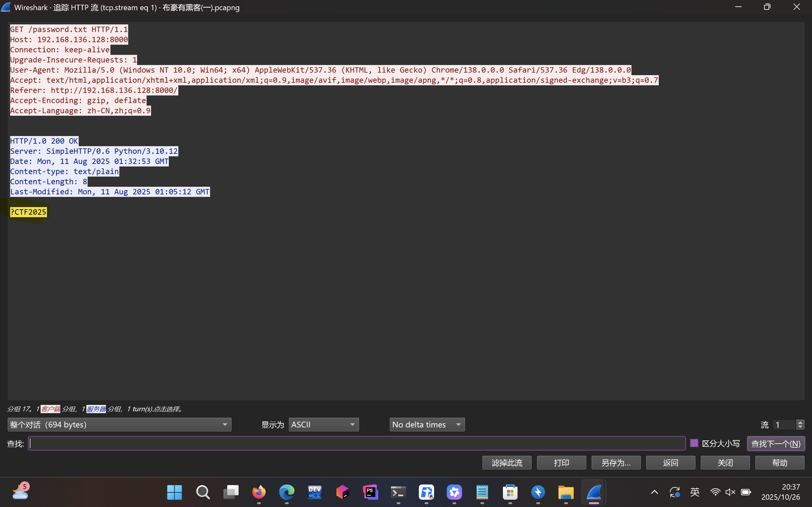Open the sync status tray icon
Screen dimensions: 812x507
click(675, 492)
